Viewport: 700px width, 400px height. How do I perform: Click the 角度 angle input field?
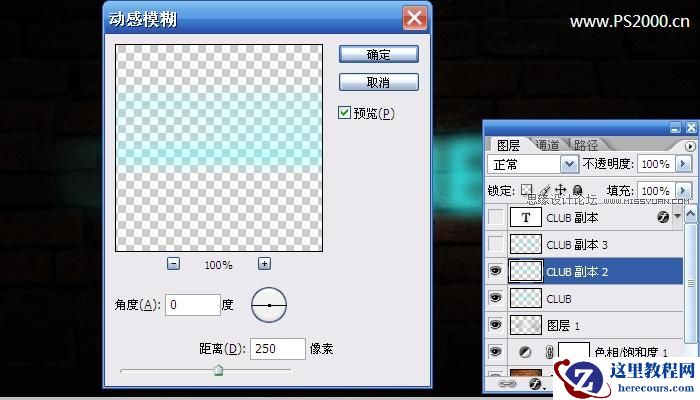(x=192, y=305)
